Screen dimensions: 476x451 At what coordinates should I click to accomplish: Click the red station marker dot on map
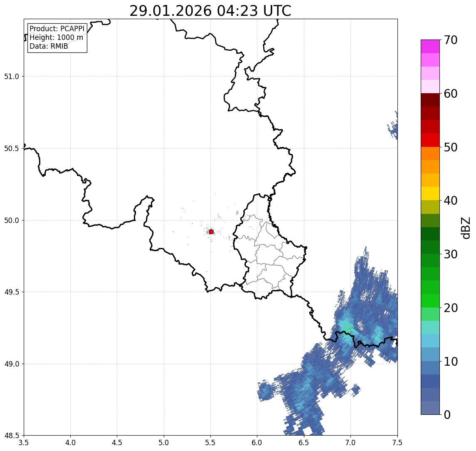pyautogui.click(x=211, y=232)
